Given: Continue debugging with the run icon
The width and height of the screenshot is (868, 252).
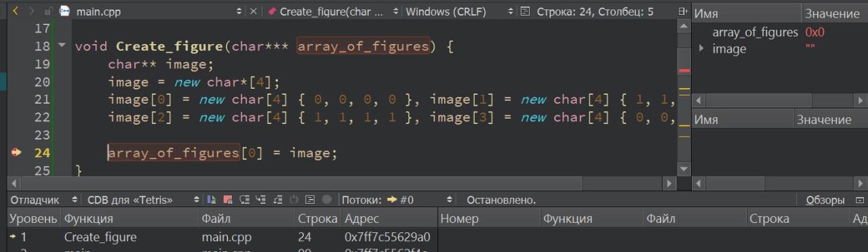Looking at the screenshot, I should click(x=211, y=200).
